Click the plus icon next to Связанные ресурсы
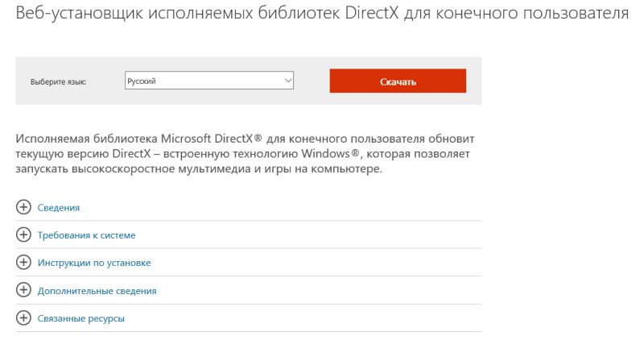The height and width of the screenshot is (357, 644). click(23, 318)
